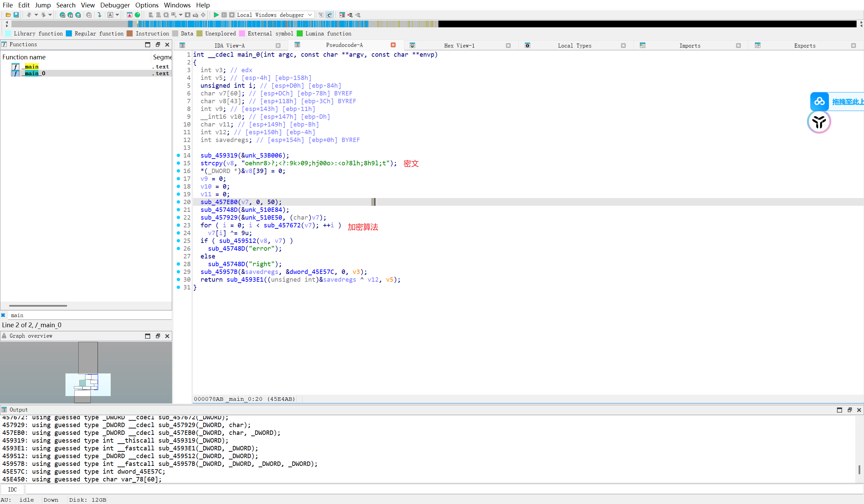The image size is (864, 504).
Task: Start process with green play button
Action: (216, 15)
